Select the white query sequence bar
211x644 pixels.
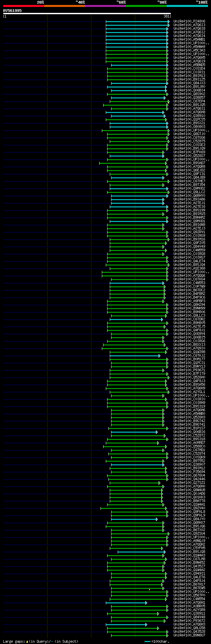point(87,14)
